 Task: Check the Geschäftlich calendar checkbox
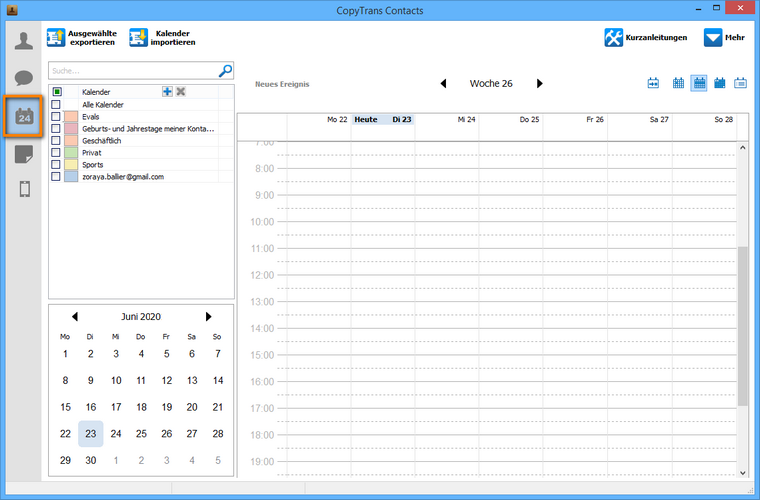click(x=56, y=141)
